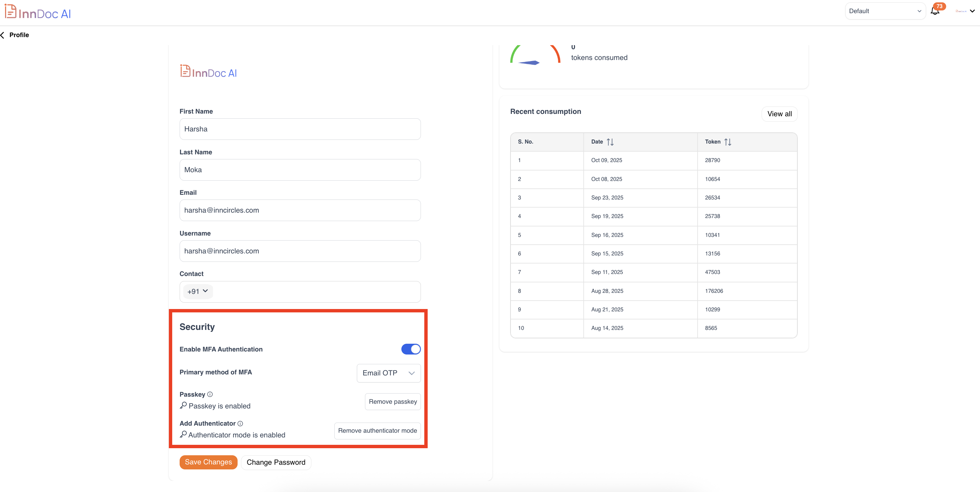Click the Save Changes button

[x=208, y=462]
